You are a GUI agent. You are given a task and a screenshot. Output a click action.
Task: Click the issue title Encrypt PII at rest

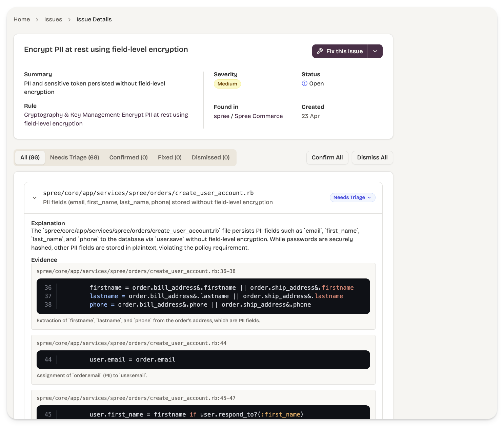[x=106, y=50]
